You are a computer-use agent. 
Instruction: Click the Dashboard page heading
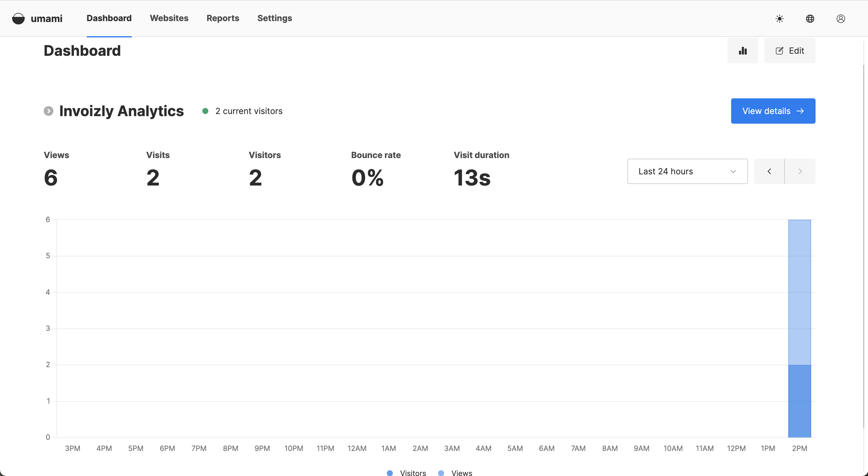(82, 51)
